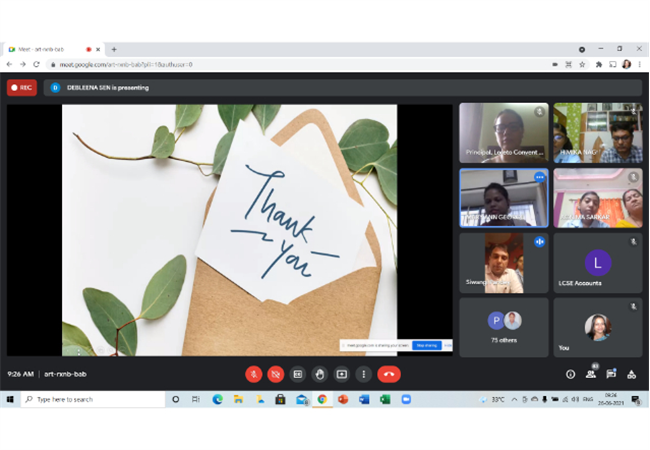Image resolution: width=650 pixels, height=450 pixels.
Task: Open chat with everyone
Action: pyautogui.click(x=611, y=374)
